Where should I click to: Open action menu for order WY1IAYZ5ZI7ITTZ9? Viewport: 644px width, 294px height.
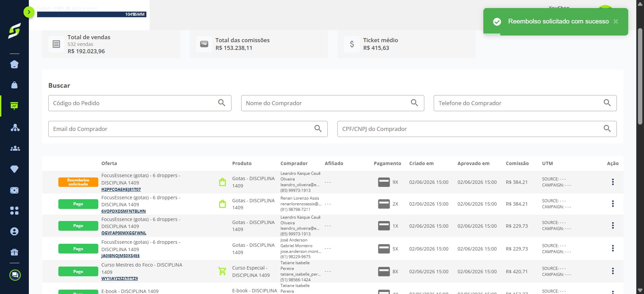[613, 271]
